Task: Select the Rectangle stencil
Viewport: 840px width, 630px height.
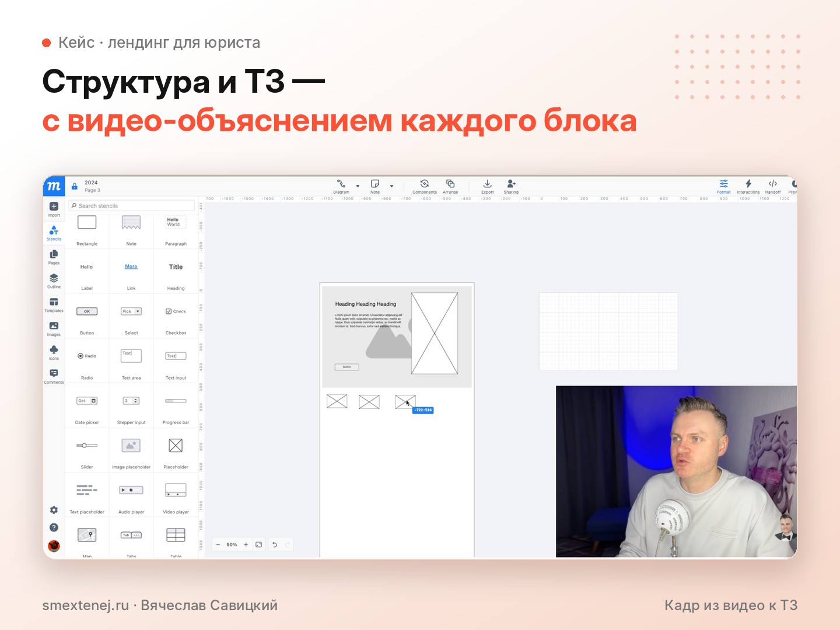Action: coord(87,230)
